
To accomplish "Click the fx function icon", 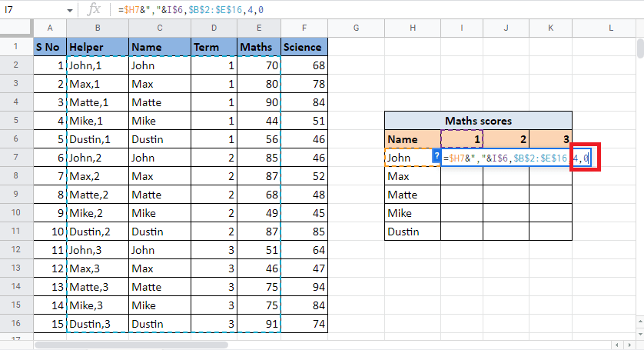I will pyautogui.click(x=94, y=9).
